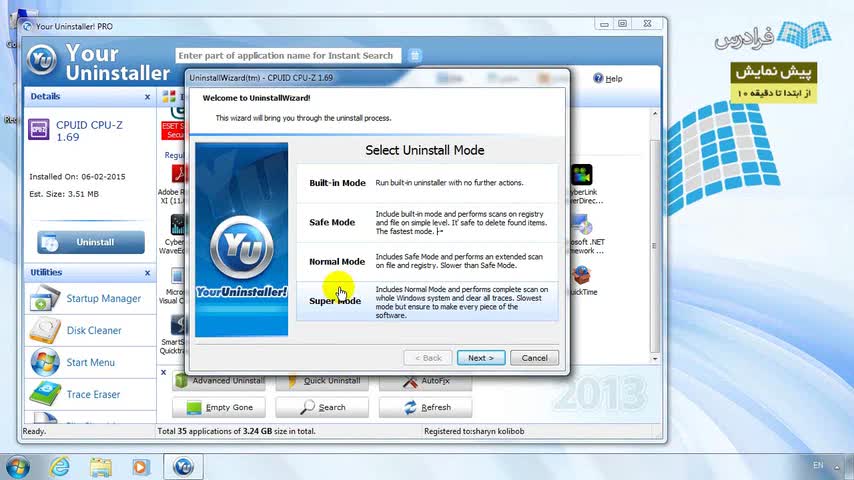Open Startup Manager utility

pyautogui.click(x=90, y=299)
